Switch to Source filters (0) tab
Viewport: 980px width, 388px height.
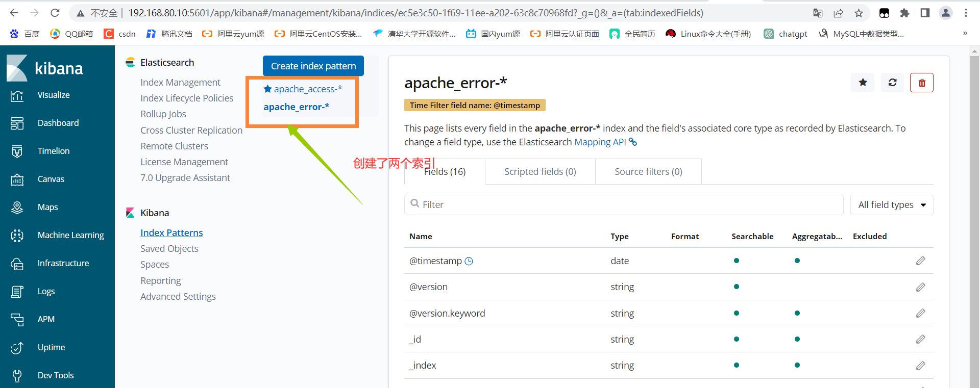point(648,172)
